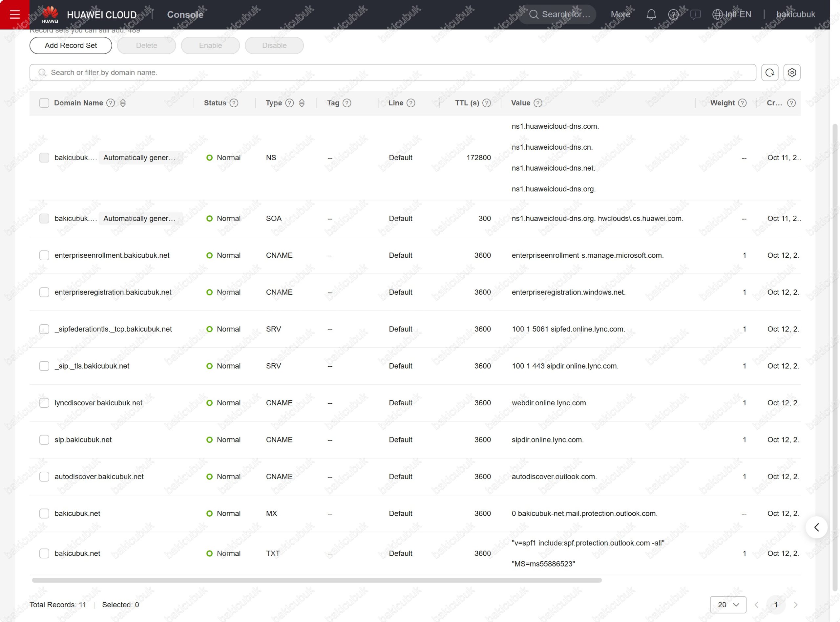Click help icon next to TTL (s)
Viewport: 840px width, 622px height.
(487, 103)
